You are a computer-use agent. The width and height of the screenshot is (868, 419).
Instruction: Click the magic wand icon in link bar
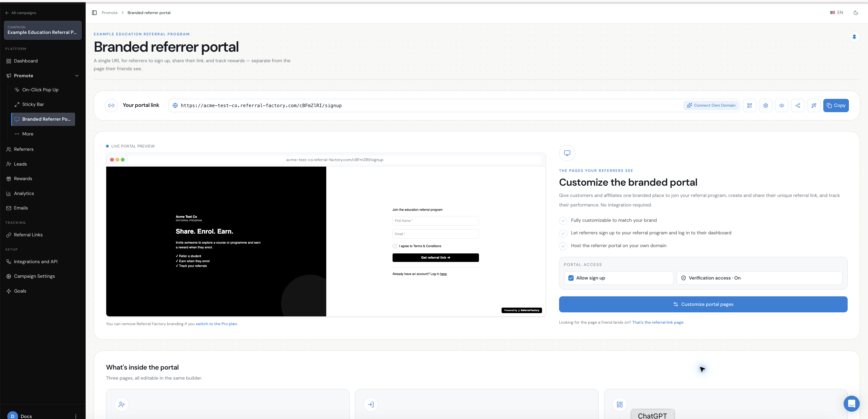click(x=814, y=105)
